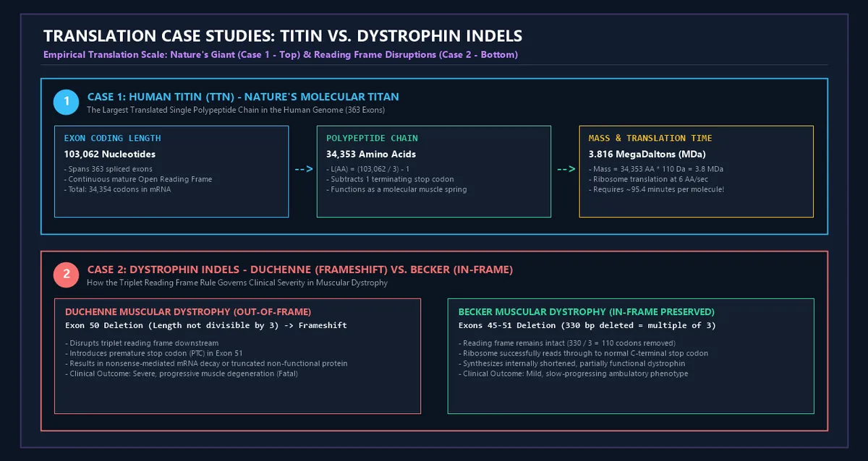Click the arrow between Polypeptide Chain and Mass & Translation Time
The height and width of the screenshot is (461, 868).
point(566,170)
